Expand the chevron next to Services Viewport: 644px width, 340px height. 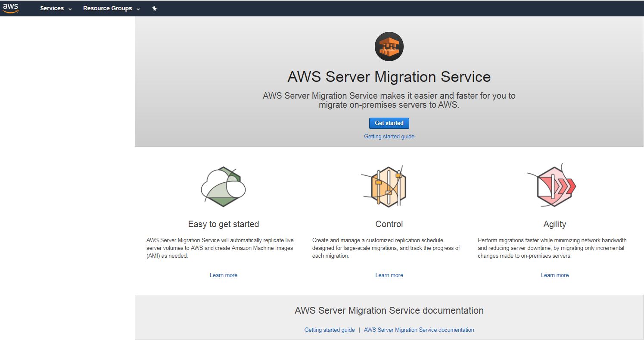point(70,9)
